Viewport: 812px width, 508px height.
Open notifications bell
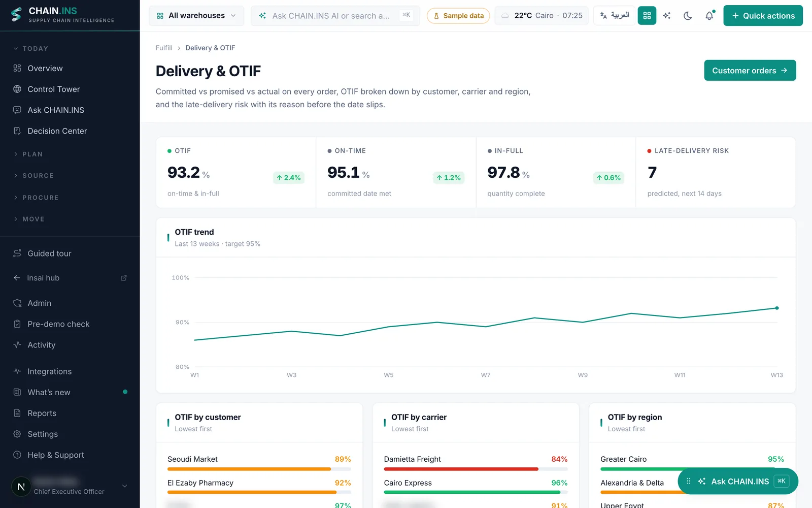pyautogui.click(x=709, y=16)
